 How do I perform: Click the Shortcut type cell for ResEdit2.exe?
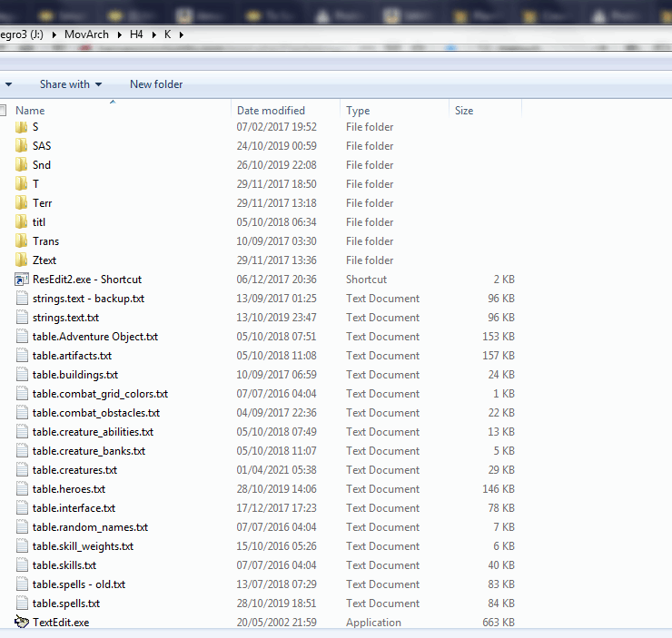point(367,280)
